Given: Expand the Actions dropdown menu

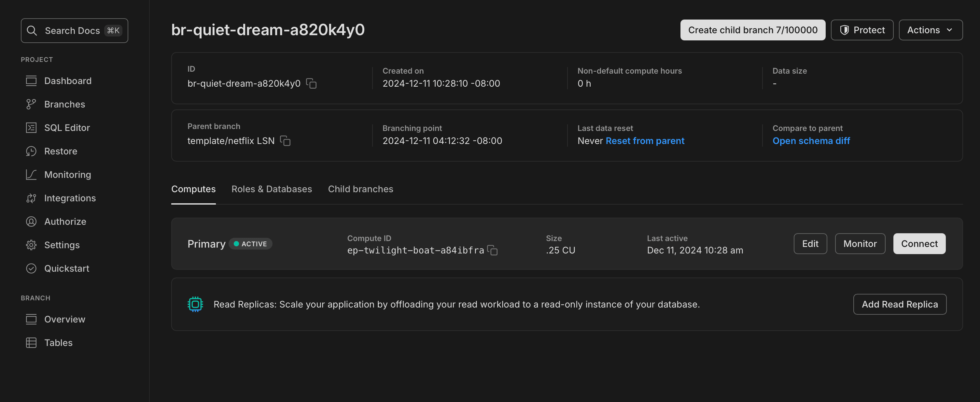Looking at the screenshot, I should pyautogui.click(x=930, y=30).
